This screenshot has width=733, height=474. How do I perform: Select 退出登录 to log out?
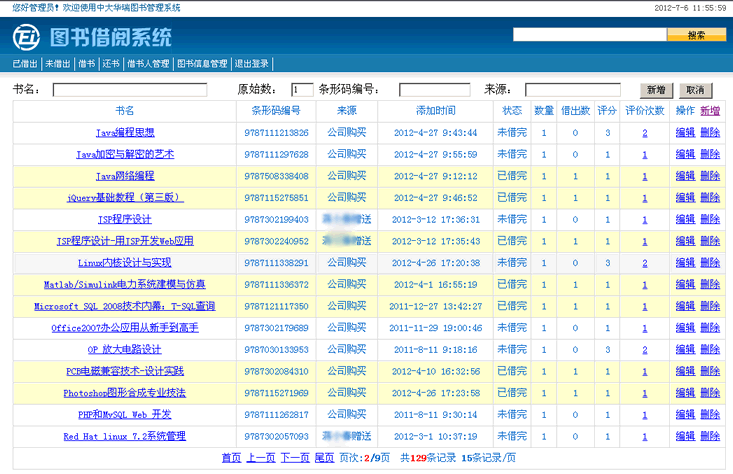pos(252,64)
